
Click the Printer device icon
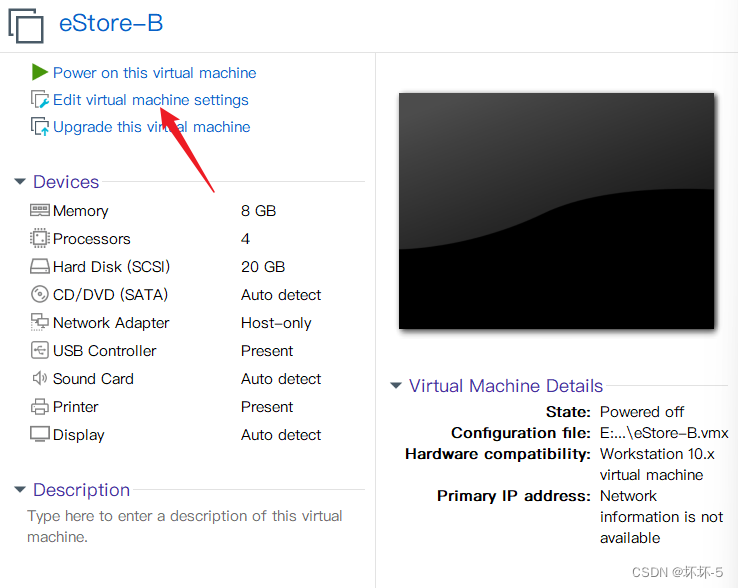coord(40,406)
